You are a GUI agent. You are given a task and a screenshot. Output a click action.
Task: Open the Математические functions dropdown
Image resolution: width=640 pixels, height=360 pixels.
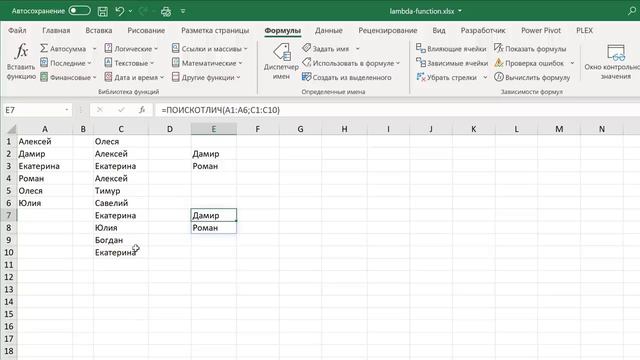pos(207,63)
